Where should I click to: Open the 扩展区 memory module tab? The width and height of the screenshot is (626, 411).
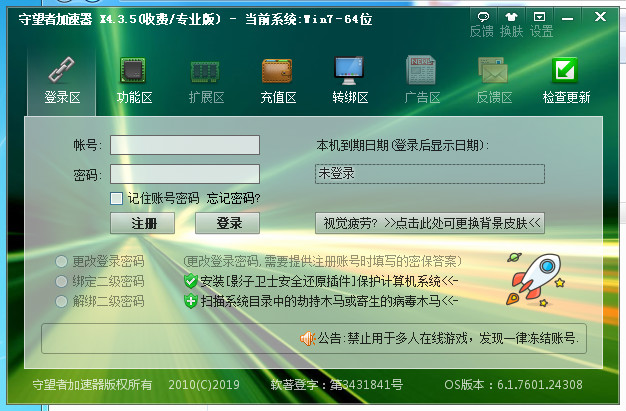tap(206, 81)
